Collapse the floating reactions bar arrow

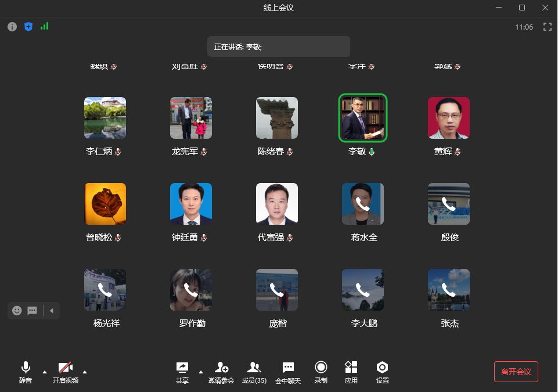51,311
